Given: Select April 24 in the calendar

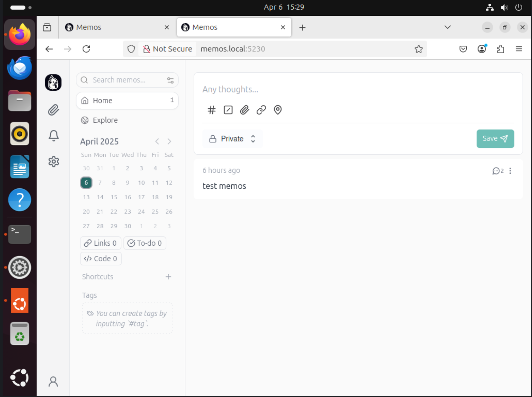Looking at the screenshot, I should click(x=141, y=212).
